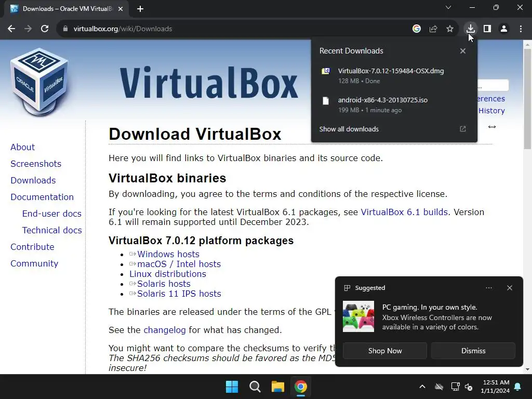Image resolution: width=532 pixels, height=399 pixels.
Task: Open Technical docs link
Action: [52, 230]
